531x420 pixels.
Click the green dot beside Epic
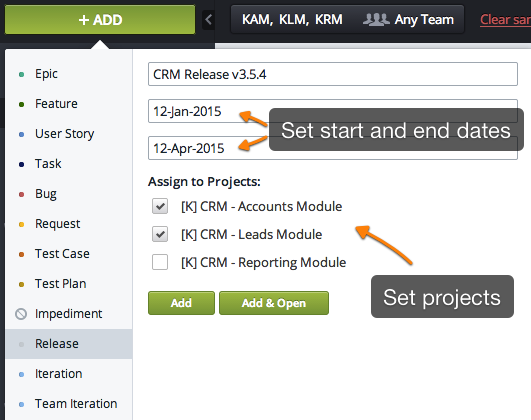coord(21,74)
